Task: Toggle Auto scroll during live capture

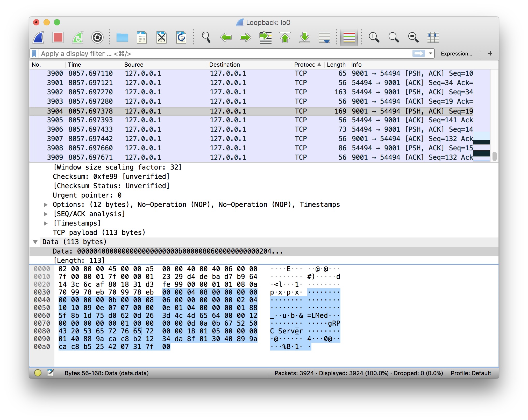Action: 324,38
